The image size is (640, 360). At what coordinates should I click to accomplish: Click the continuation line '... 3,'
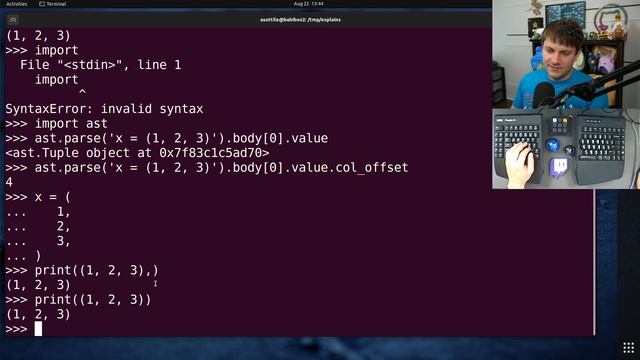(x=38, y=241)
